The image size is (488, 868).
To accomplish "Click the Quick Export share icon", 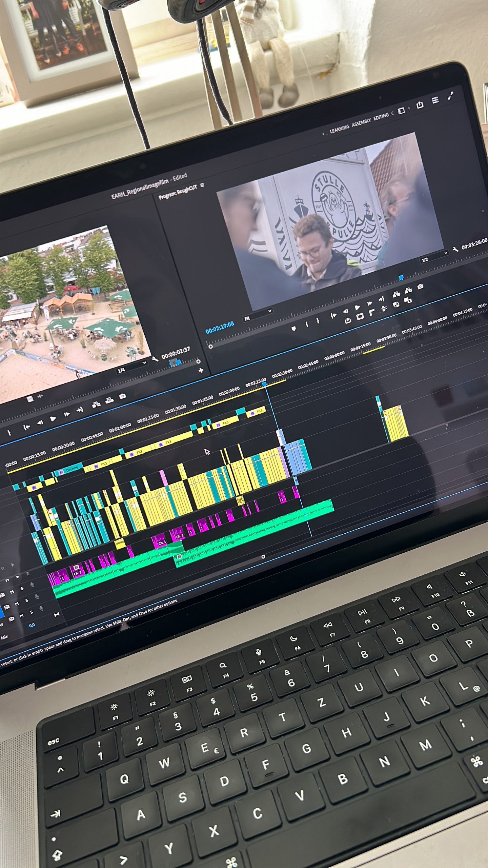I will coord(420,105).
